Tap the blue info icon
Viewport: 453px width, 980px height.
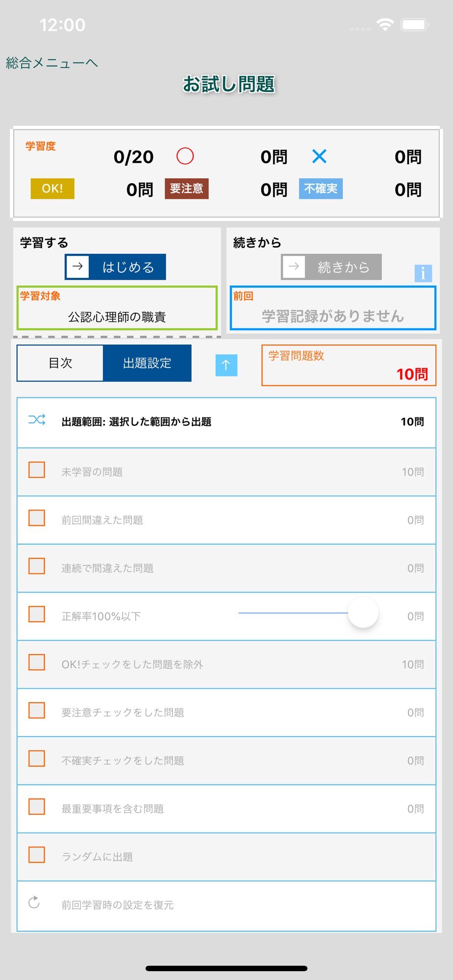[x=423, y=273]
